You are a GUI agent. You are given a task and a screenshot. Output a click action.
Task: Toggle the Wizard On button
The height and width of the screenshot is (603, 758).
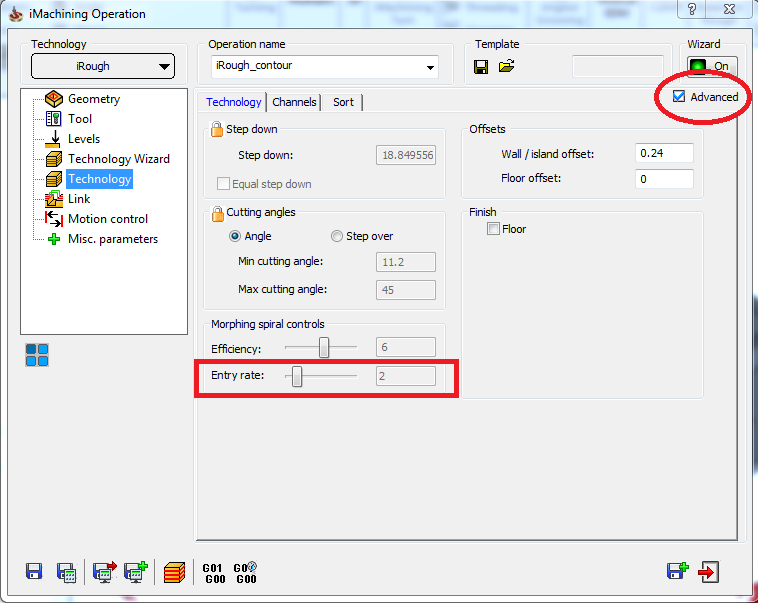(712, 66)
